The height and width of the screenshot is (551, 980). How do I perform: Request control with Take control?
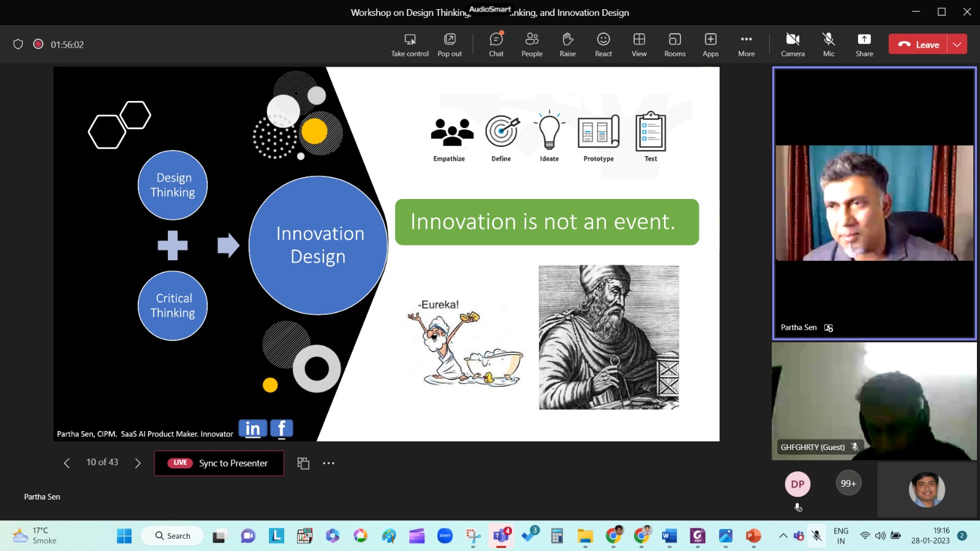point(410,45)
